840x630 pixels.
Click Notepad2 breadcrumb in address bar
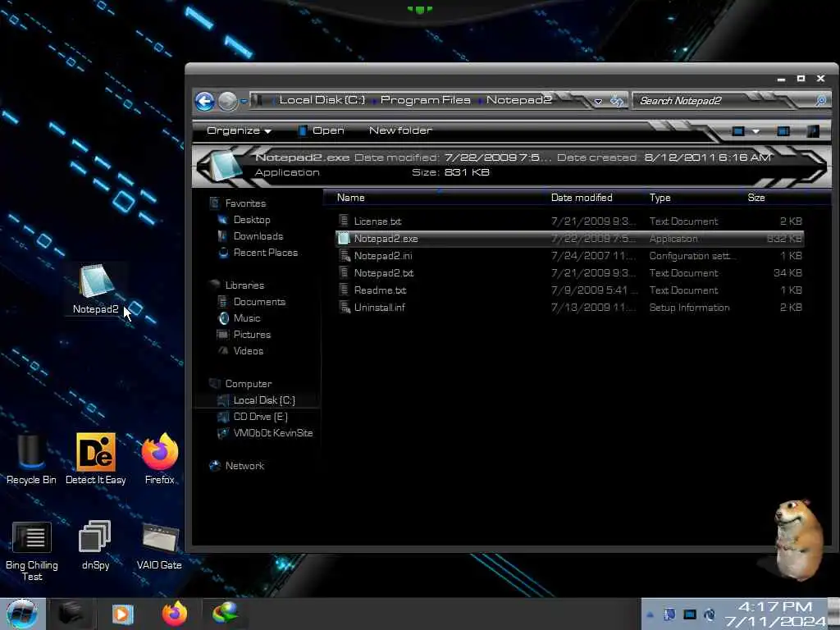tap(518, 100)
